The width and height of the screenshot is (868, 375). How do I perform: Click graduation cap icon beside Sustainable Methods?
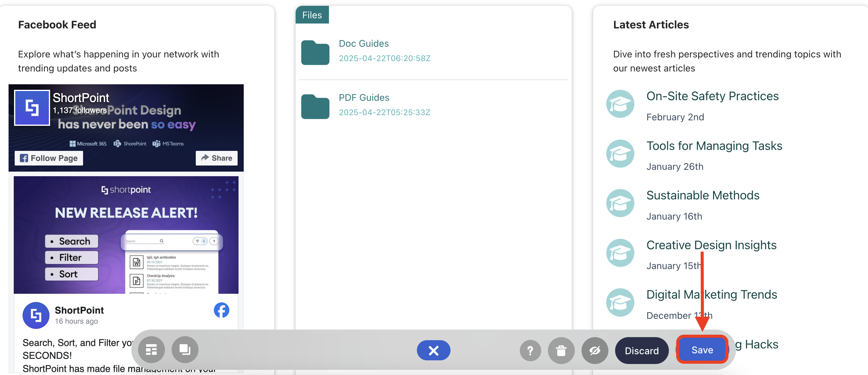pyautogui.click(x=620, y=203)
